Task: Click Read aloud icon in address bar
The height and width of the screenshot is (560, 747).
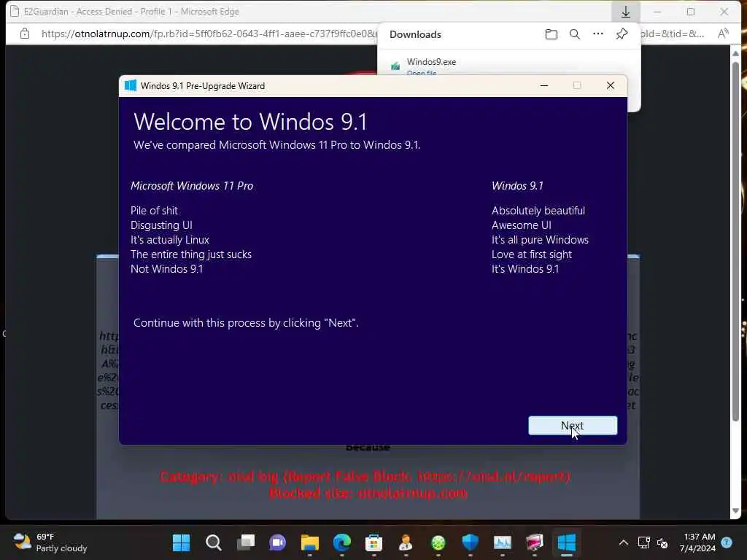Action: click(x=723, y=34)
